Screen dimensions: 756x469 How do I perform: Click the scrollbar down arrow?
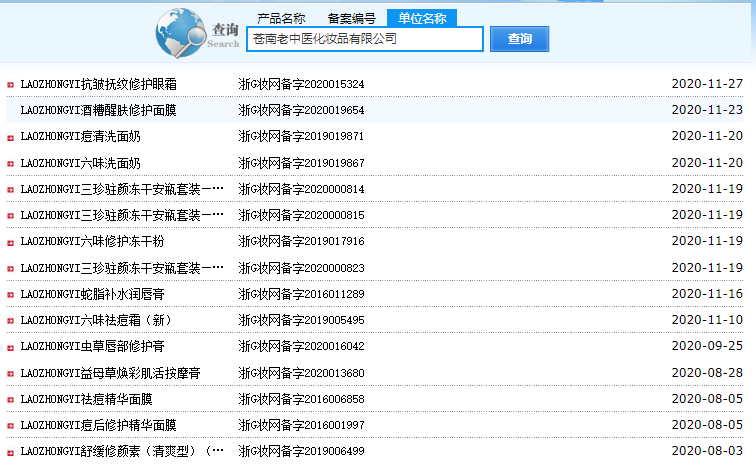click(750, 461)
